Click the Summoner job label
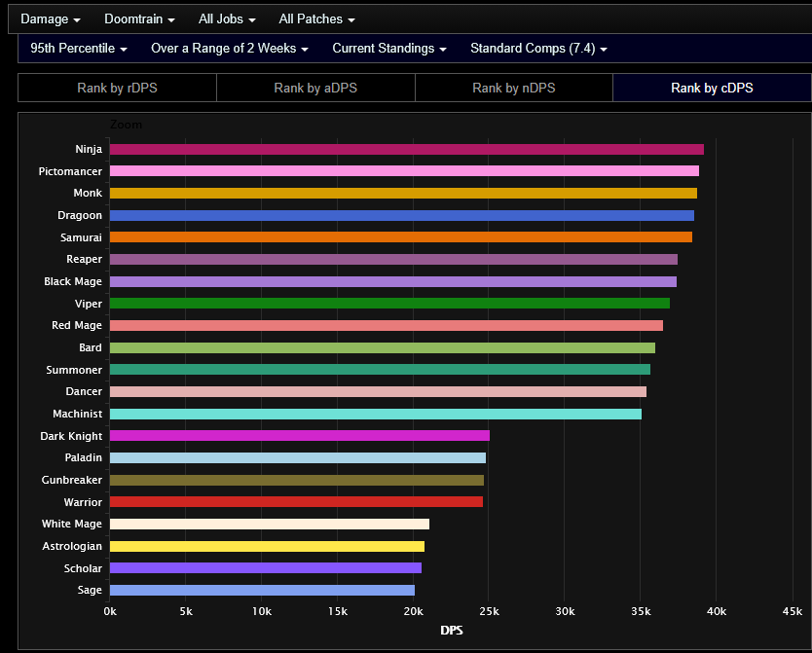Screen dimensions: 812x653 coord(74,370)
